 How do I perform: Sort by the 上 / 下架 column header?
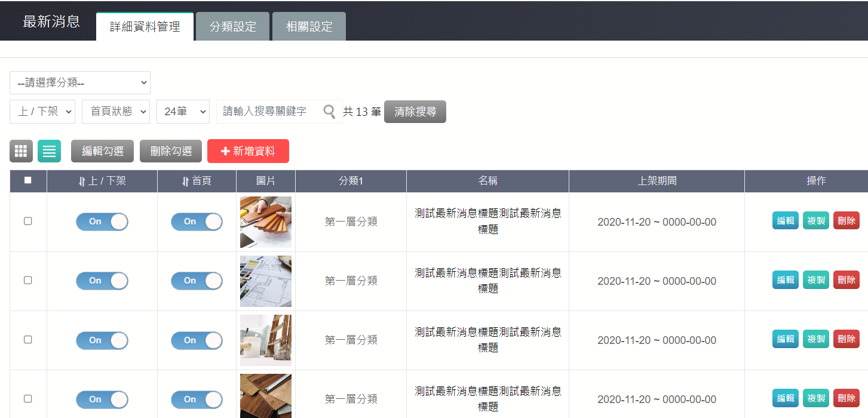click(x=102, y=181)
